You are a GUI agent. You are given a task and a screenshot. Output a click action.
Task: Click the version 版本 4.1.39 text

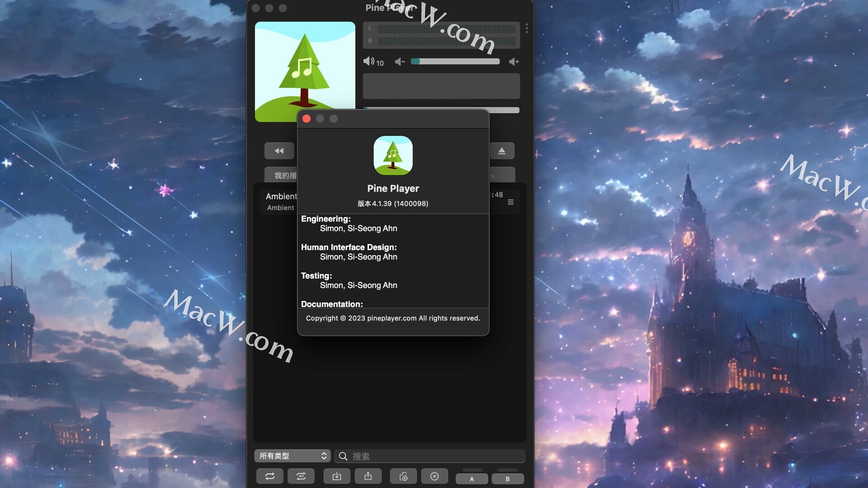[393, 204]
